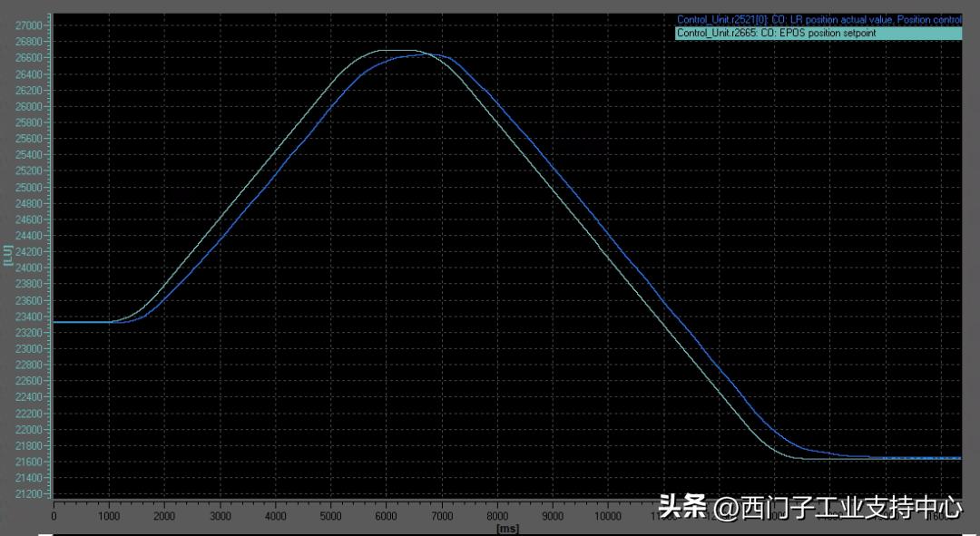
Task: Select the 21200 value on the Y axis
Action: (x=30, y=495)
